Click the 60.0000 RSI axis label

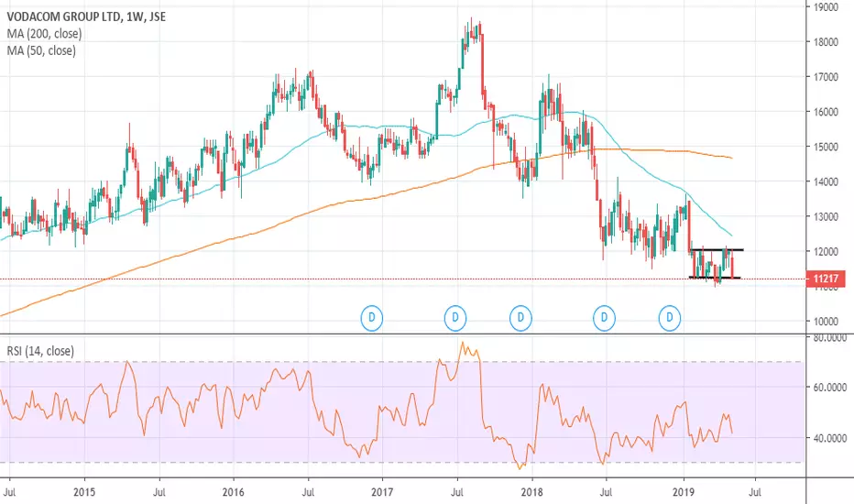click(830, 388)
